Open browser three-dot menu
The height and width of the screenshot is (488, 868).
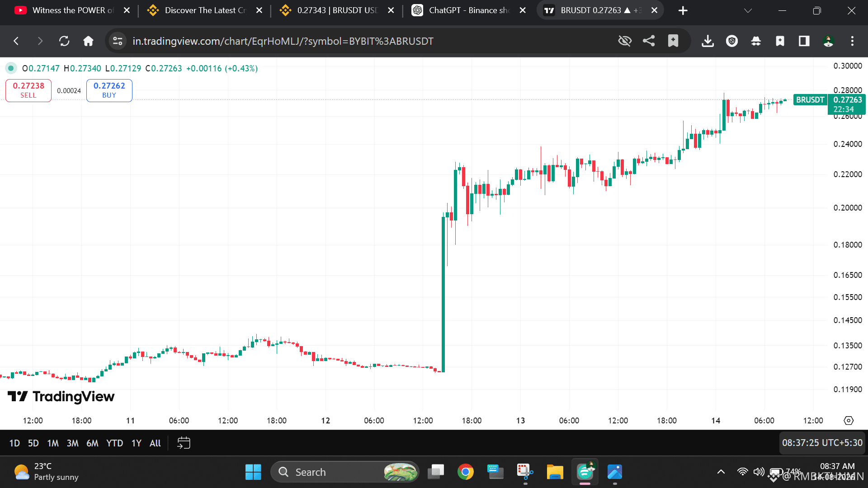click(x=852, y=41)
